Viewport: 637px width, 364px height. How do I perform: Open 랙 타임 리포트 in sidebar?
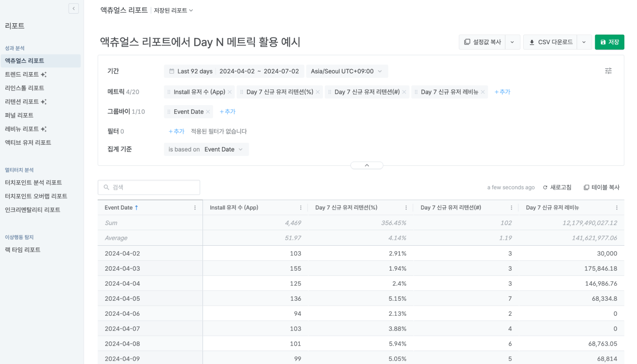click(x=40, y=250)
